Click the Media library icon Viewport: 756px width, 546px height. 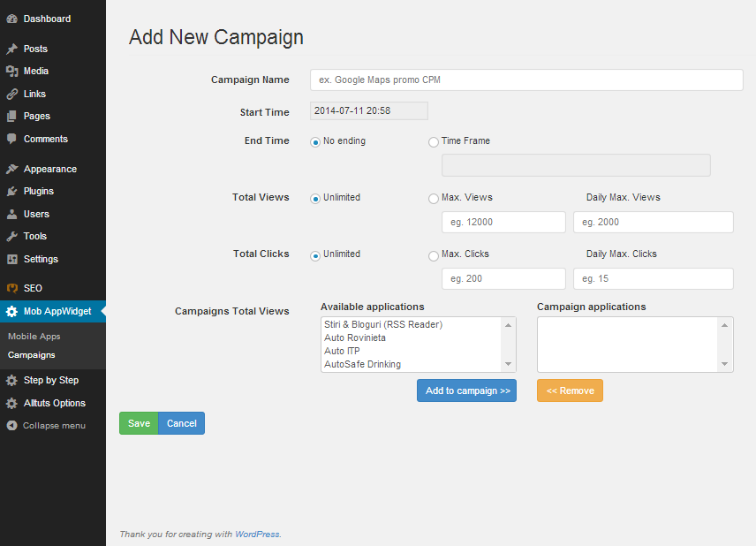[x=12, y=71]
